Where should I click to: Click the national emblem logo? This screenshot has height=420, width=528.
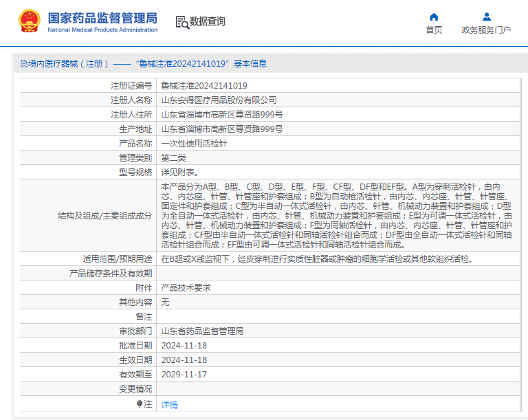29,21
